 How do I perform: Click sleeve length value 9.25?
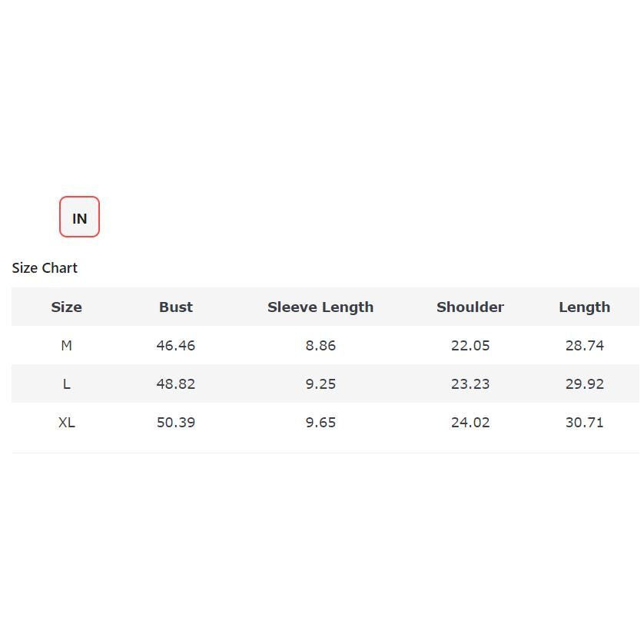coord(320,384)
